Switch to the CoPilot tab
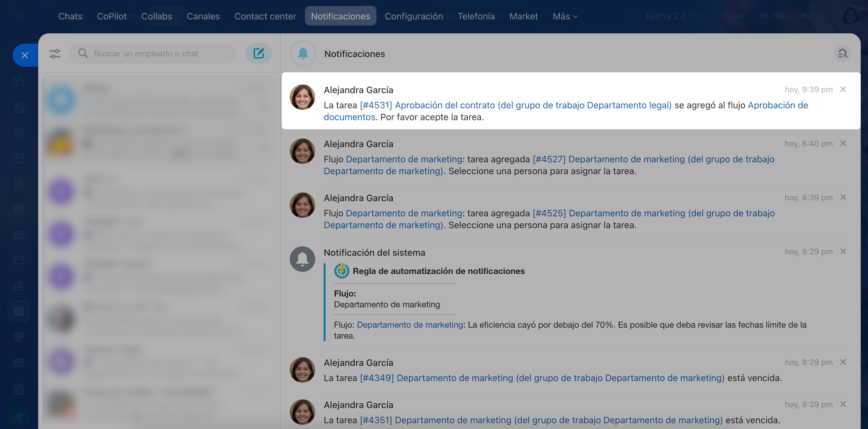 (x=112, y=16)
